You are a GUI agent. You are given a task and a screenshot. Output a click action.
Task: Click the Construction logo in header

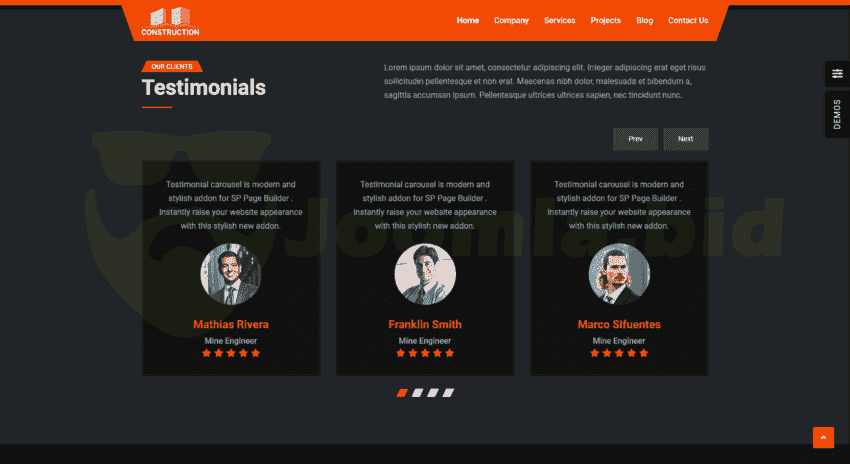pos(170,22)
